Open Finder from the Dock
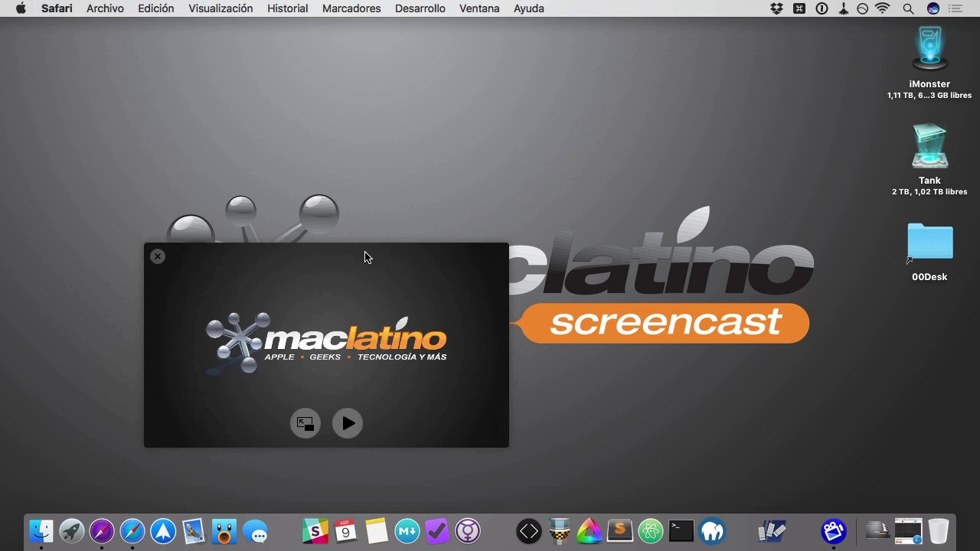This screenshot has height=551, width=980. (41, 530)
